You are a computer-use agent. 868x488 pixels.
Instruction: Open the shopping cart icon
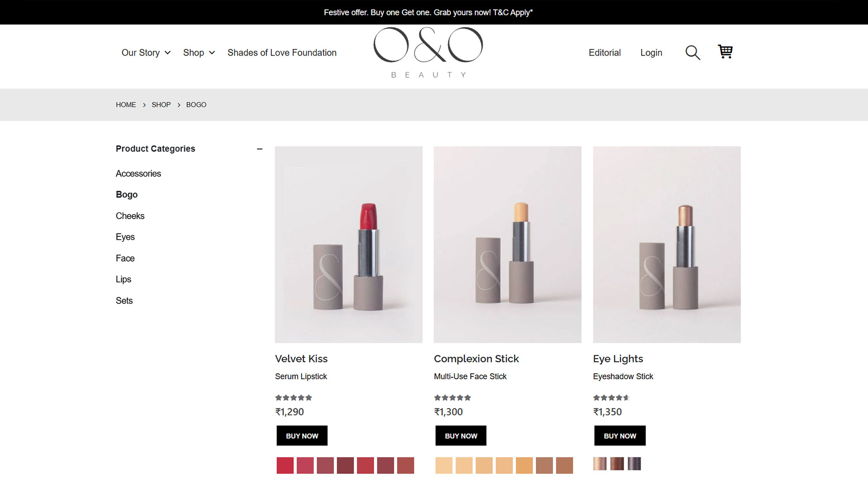725,52
